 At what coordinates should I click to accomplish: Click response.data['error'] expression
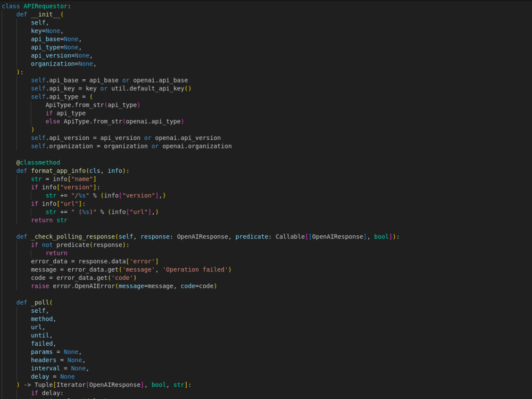point(118,261)
